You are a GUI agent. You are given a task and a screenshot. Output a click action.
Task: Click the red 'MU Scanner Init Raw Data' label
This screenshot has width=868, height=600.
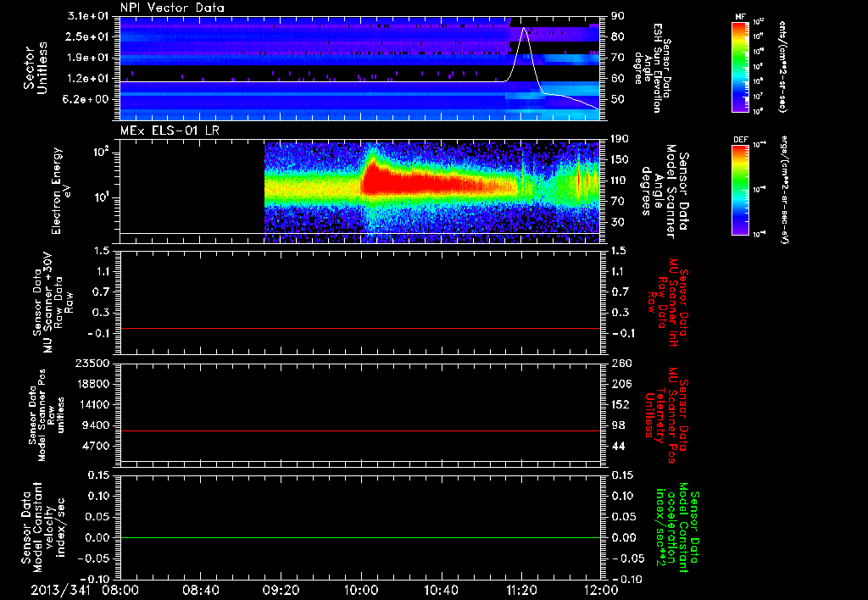point(670,303)
